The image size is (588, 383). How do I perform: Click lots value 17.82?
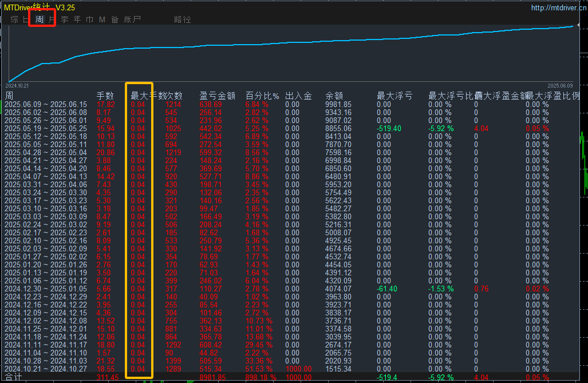[x=106, y=105]
